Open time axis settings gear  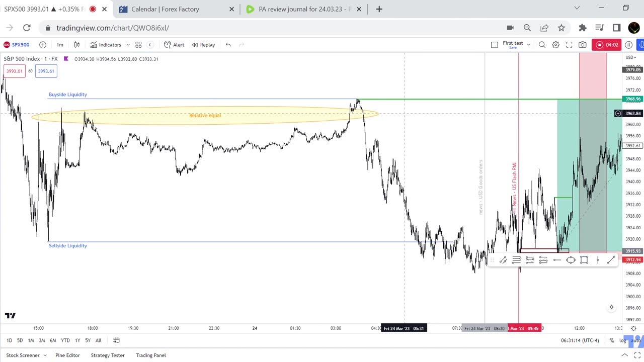[633, 328]
